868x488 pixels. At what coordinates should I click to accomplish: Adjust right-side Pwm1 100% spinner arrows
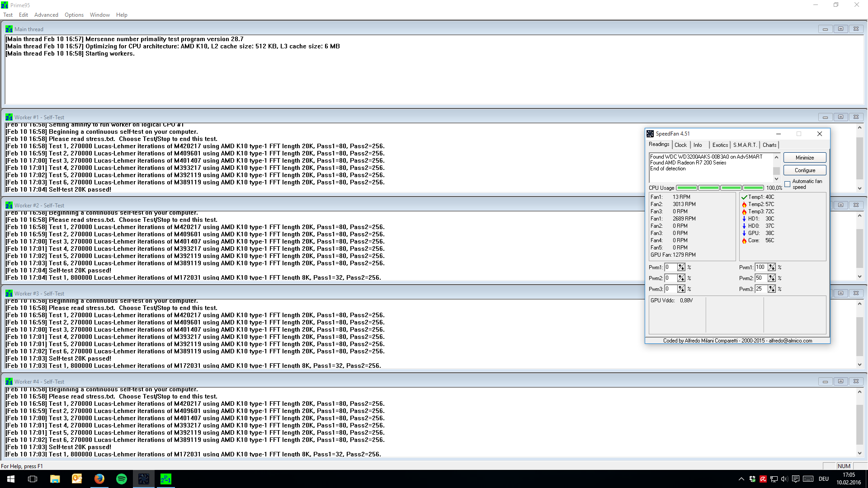[x=772, y=267]
